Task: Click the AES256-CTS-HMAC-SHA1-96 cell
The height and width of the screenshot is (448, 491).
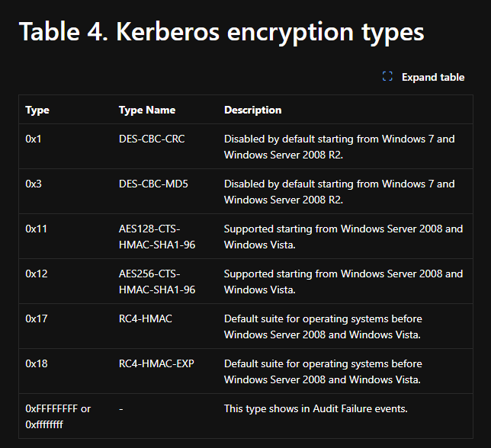Action: 157,281
